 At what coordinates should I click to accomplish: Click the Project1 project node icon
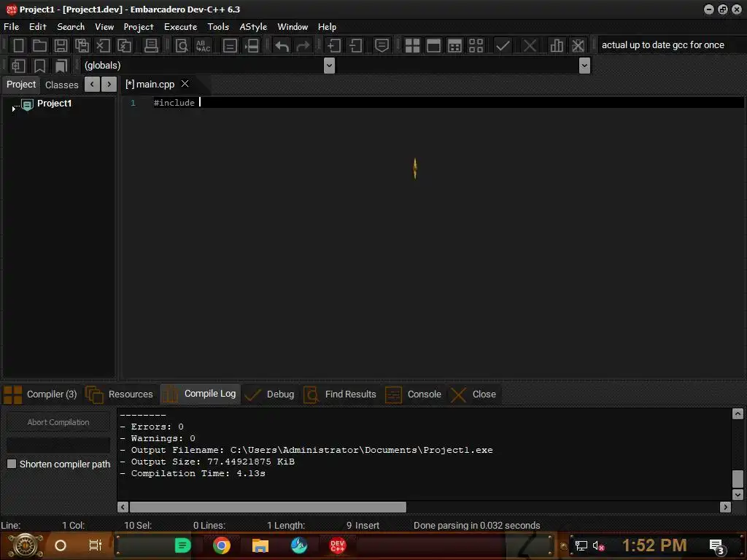coord(27,104)
